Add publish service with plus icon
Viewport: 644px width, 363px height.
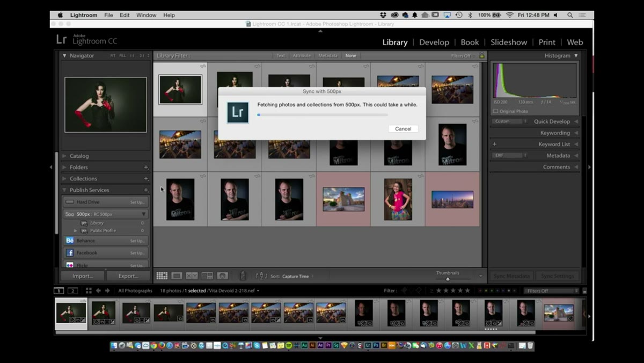coord(146,190)
